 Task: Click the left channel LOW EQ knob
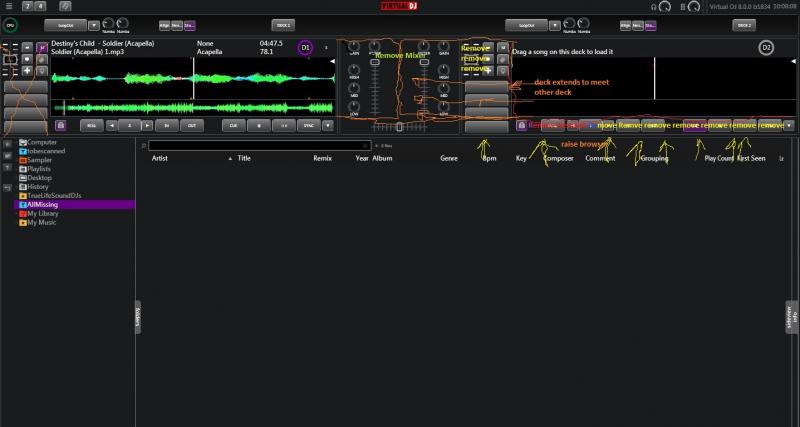click(354, 107)
